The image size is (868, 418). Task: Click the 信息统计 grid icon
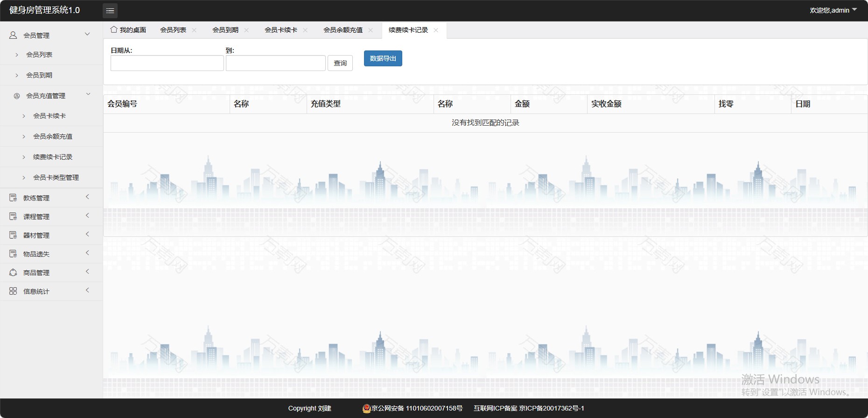(13, 291)
